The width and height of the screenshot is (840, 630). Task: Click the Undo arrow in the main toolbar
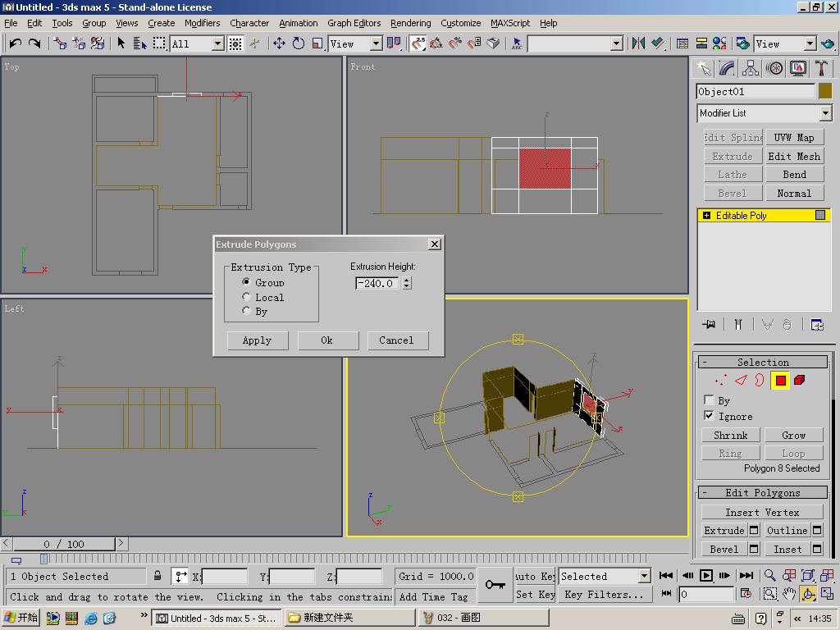15,43
